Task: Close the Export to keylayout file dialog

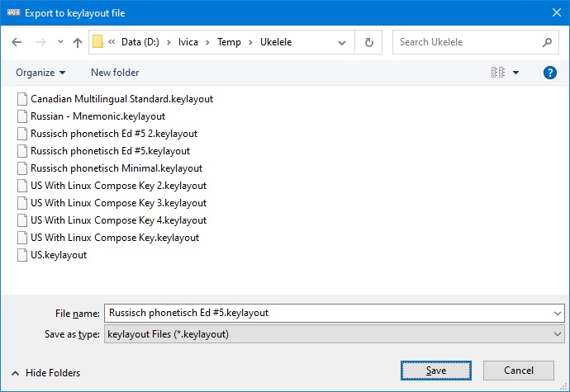Action: 556,12
